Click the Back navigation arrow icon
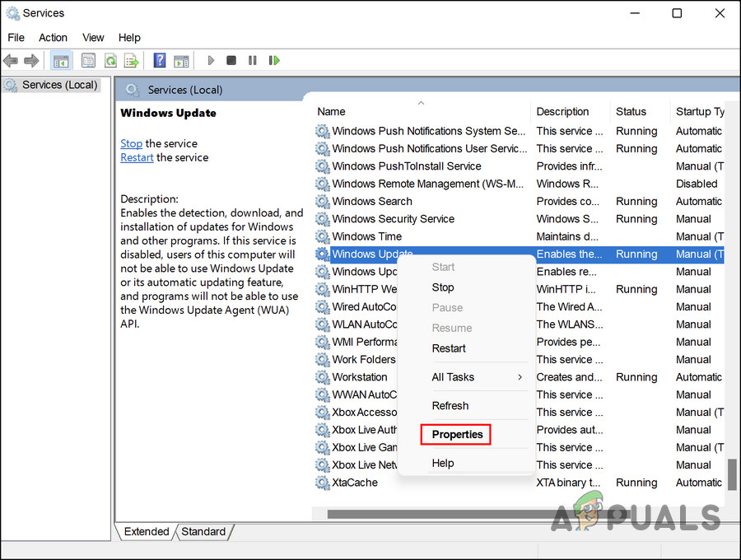 [10, 59]
